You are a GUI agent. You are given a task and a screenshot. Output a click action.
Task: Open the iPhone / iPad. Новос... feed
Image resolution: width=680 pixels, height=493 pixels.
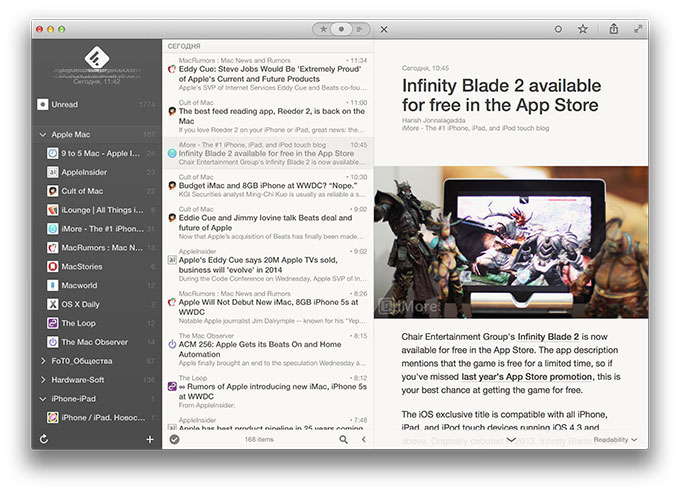pos(97,417)
